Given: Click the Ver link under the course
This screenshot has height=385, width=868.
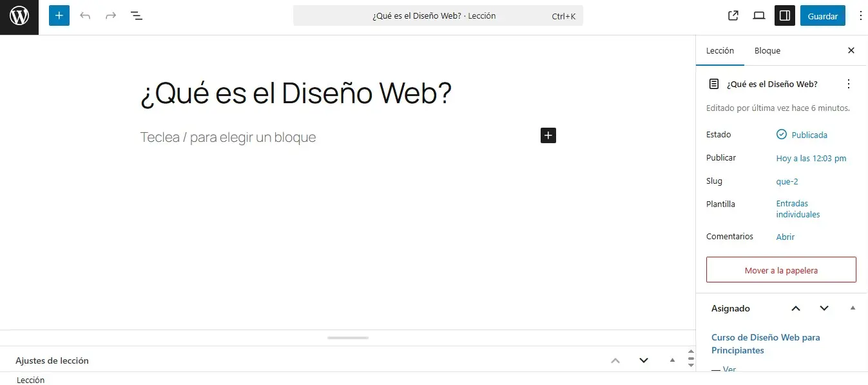Looking at the screenshot, I should (x=729, y=370).
